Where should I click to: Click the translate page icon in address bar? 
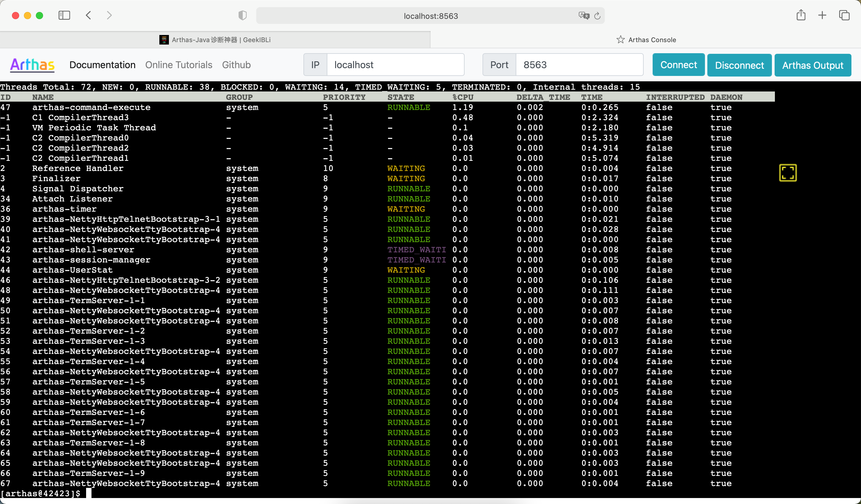click(584, 16)
